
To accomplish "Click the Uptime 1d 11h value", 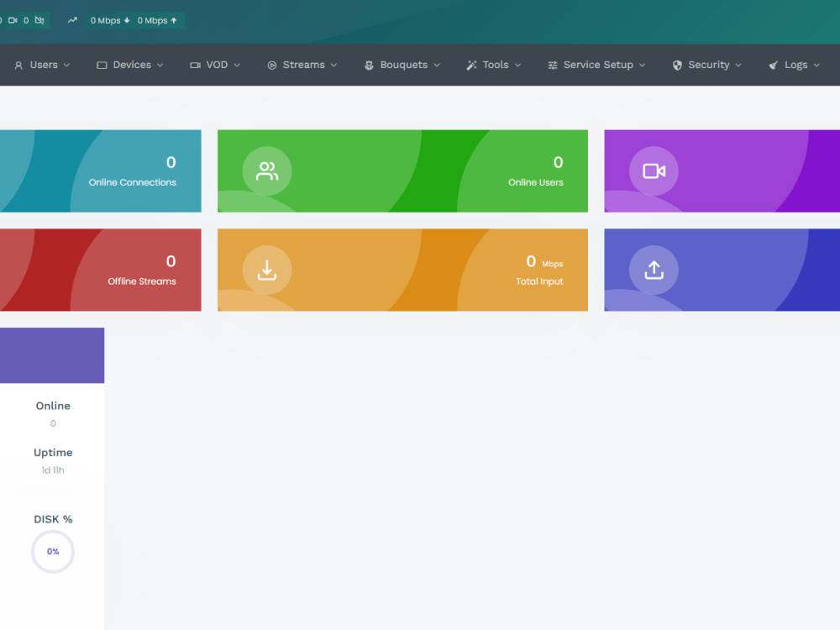I will click(x=52, y=470).
